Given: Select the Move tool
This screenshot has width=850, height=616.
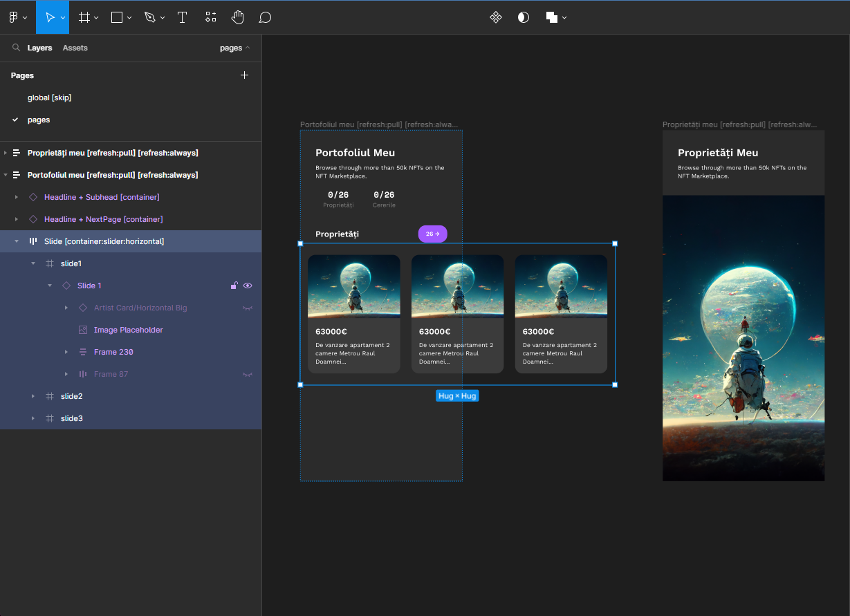Looking at the screenshot, I should tap(49, 17).
